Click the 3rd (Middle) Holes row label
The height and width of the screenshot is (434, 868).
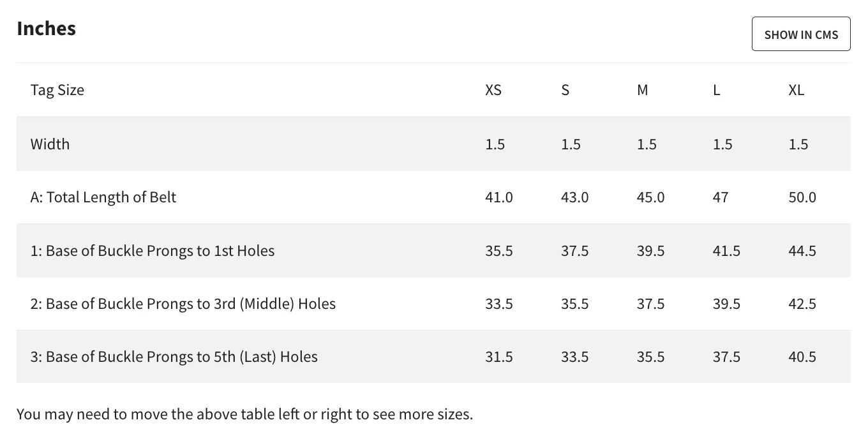[183, 304]
